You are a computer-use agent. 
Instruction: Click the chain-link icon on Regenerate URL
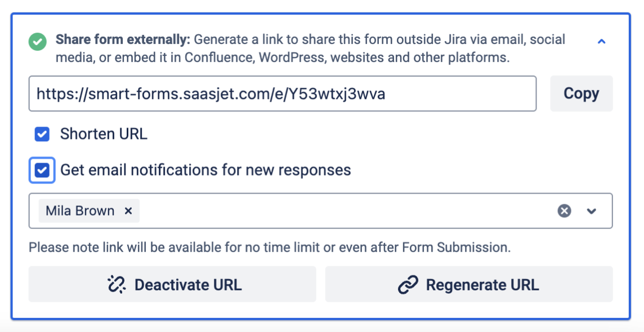click(x=408, y=285)
